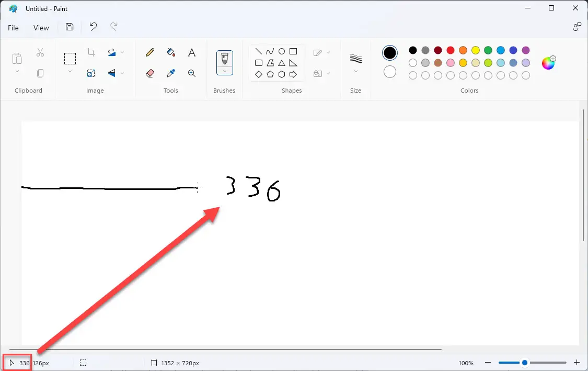Select the Fill bucket tool
The image size is (588, 371).
click(x=171, y=52)
